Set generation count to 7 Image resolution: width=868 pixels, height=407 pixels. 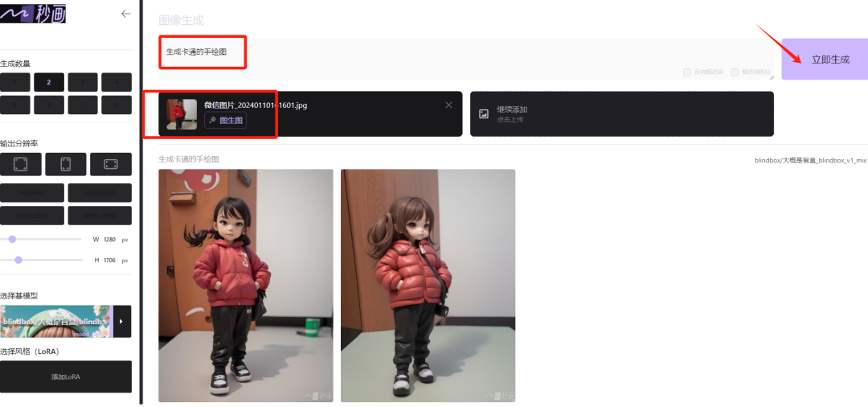(x=83, y=105)
